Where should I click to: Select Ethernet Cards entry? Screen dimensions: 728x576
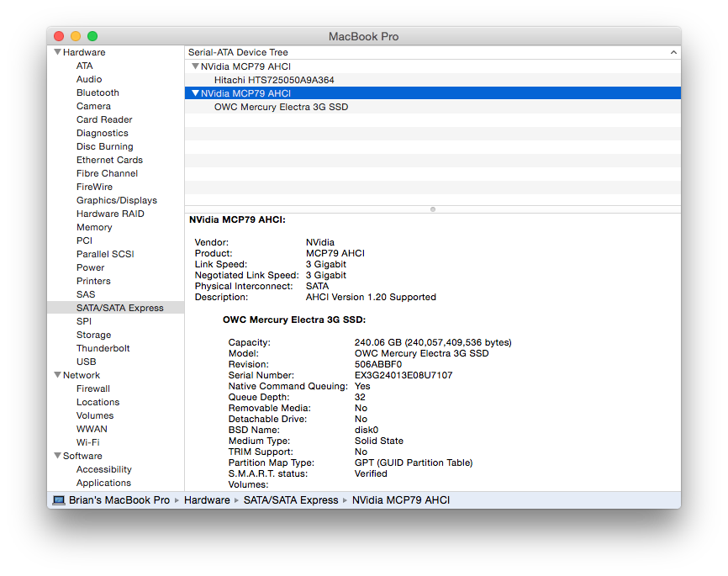109,161
